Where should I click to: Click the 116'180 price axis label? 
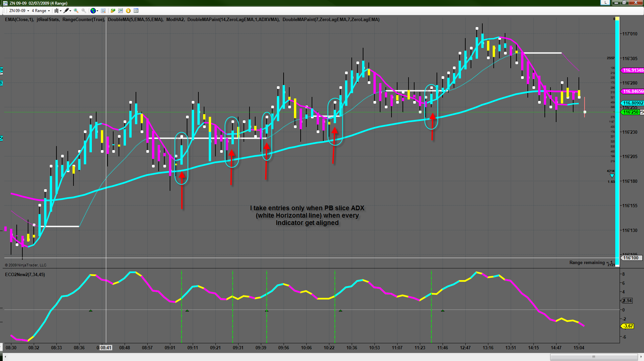point(630,181)
